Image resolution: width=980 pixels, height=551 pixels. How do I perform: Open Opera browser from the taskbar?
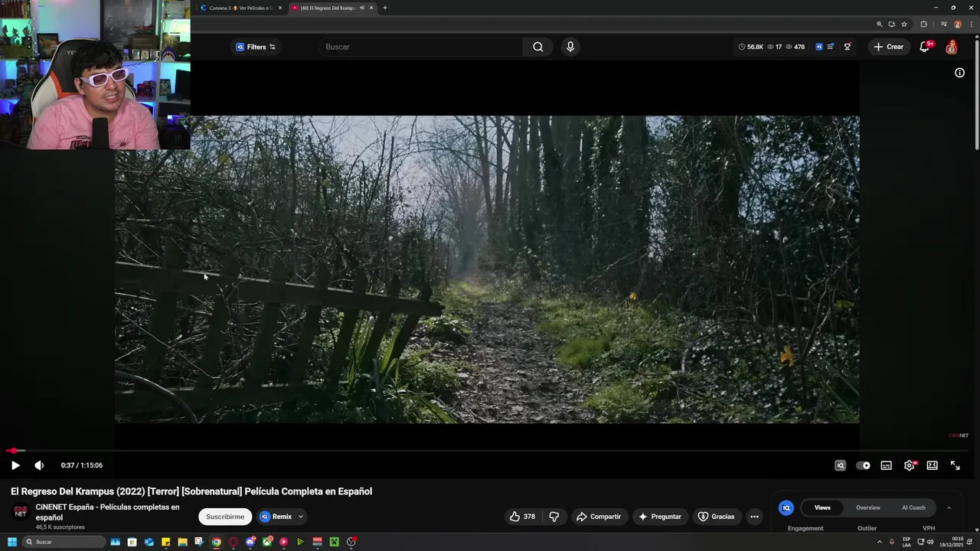pos(234,542)
